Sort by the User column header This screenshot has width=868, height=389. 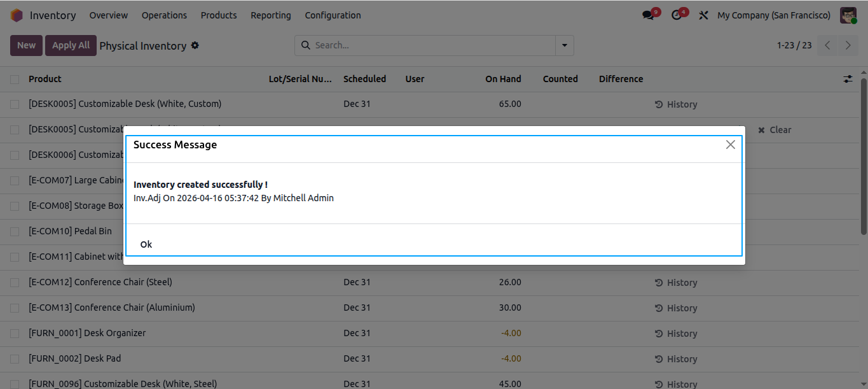click(x=415, y=79)
